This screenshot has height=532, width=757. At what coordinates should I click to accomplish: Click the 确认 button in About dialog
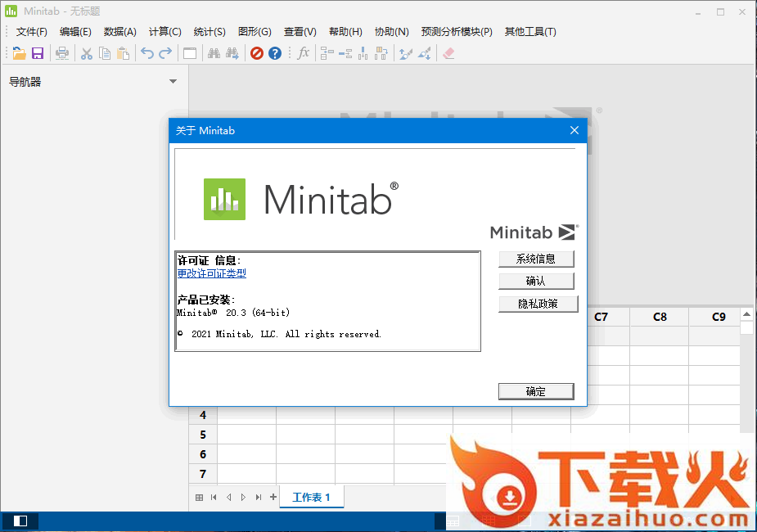[x=536, y=281]
